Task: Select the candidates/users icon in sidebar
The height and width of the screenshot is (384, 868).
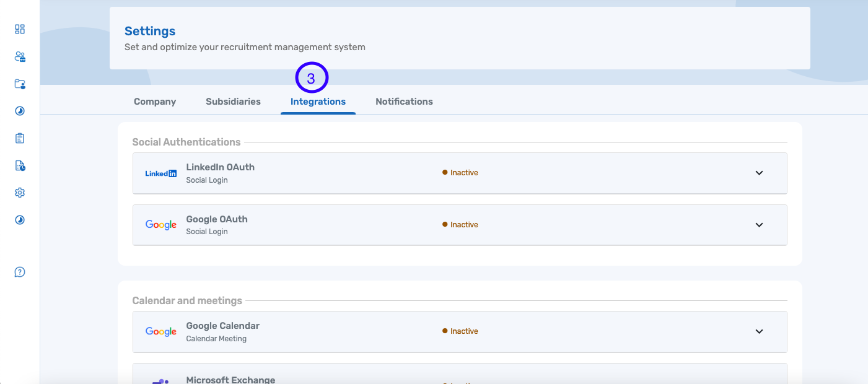Action: [x=19, y=56]
